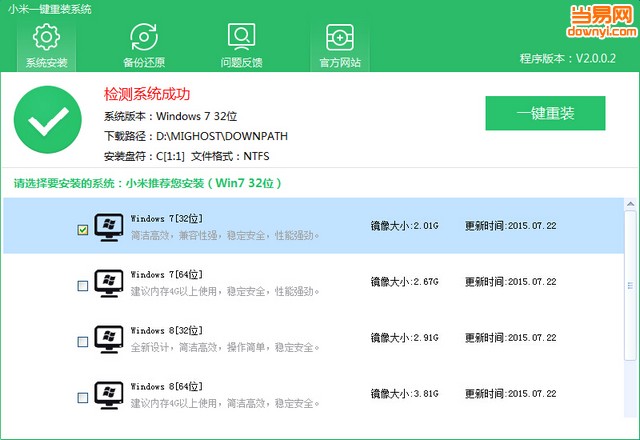The image size is (640, 440).
Task: Uncheck the Windows 7[32位] checkbox
Action: [x=82, y=230]
